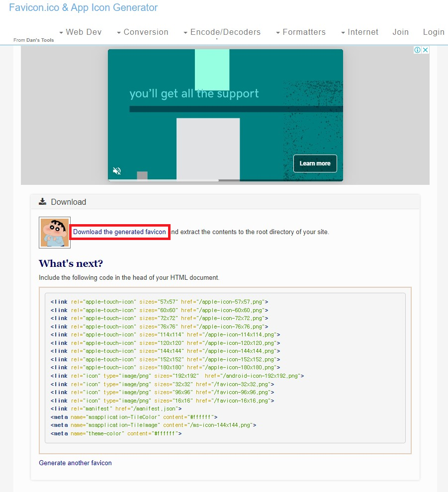Viewport: 448px width, 492px height.
Task: Expand the Conversion menu
Action: click(143, 32)
